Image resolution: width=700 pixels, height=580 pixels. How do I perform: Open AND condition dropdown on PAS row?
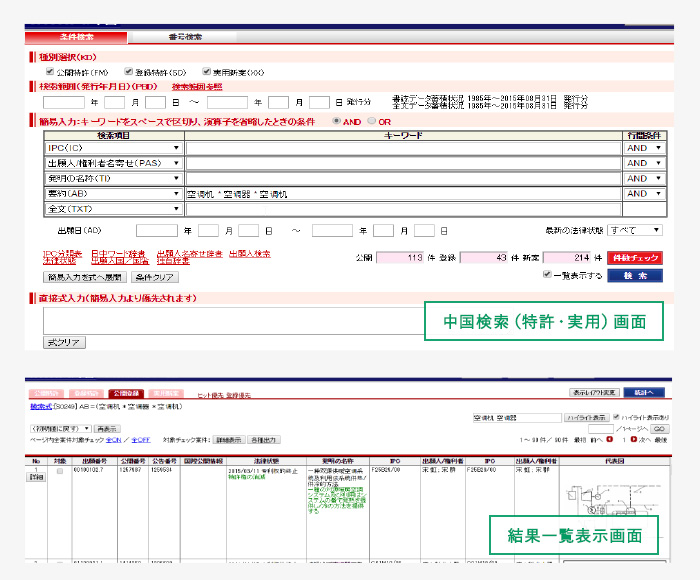pyautogui.click(x=644, y=163)
